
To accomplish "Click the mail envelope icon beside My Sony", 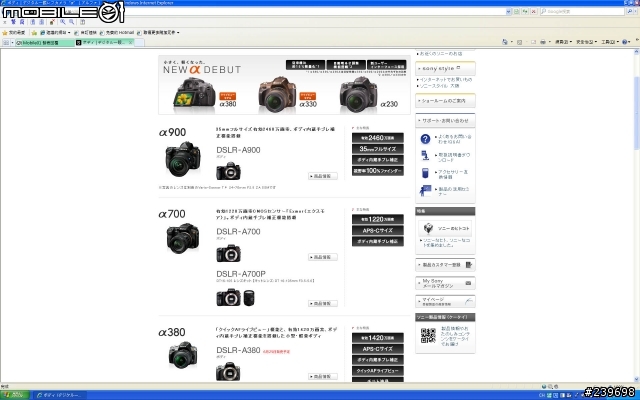I will pyautogui.click(x=468, y=283).
